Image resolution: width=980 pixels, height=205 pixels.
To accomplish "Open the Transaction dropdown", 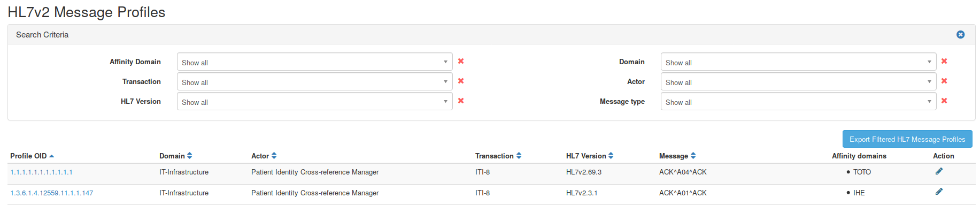I will pos(314,81).
